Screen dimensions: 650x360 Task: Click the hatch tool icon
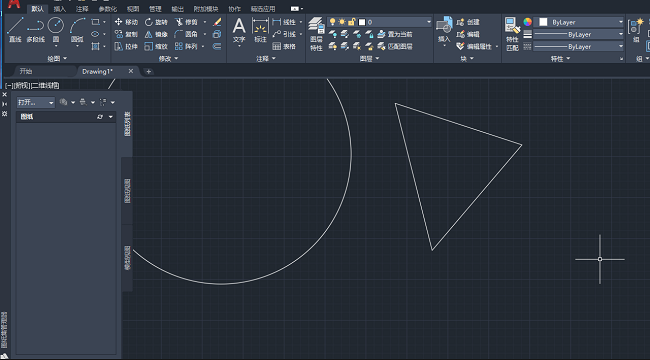(95, 46)
